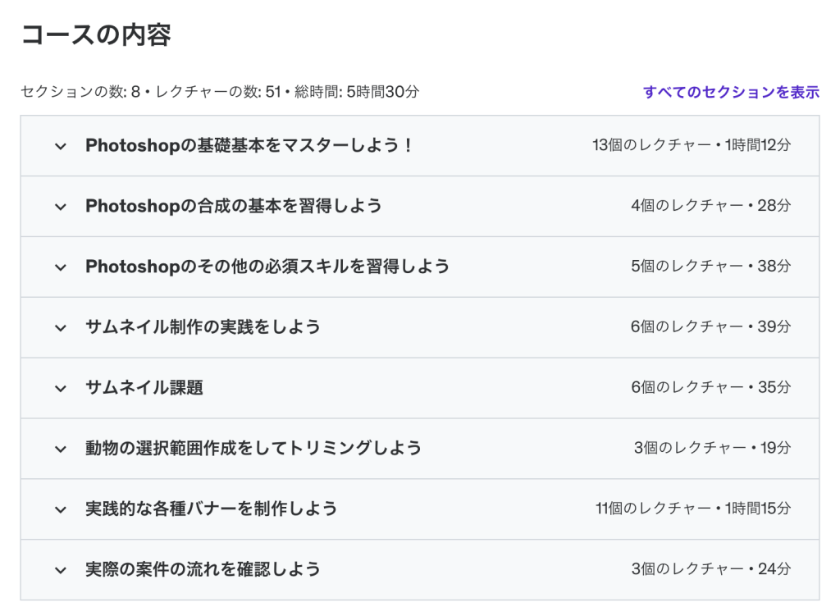Expand the 動物の選択範囲作成をしてトリミングしよう title

pos(253,448)
